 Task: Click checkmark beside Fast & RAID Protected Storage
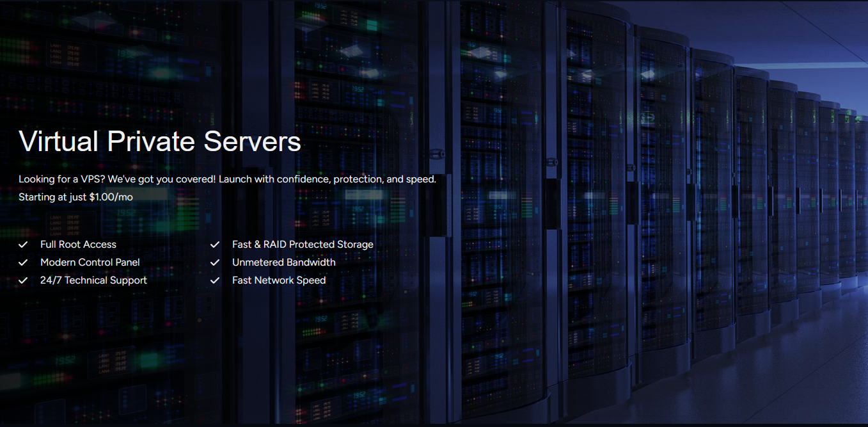[x=215, y=245]
